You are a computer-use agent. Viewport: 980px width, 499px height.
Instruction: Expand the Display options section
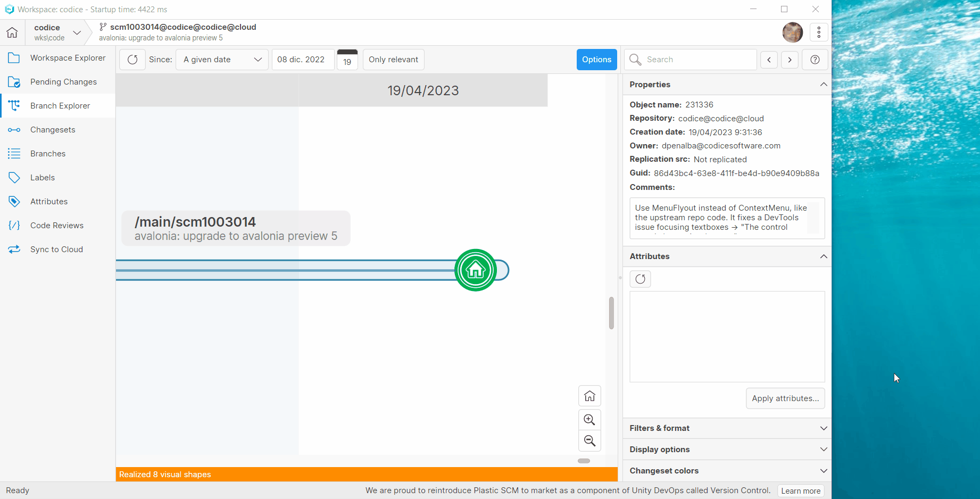click(x=824, y=449)
